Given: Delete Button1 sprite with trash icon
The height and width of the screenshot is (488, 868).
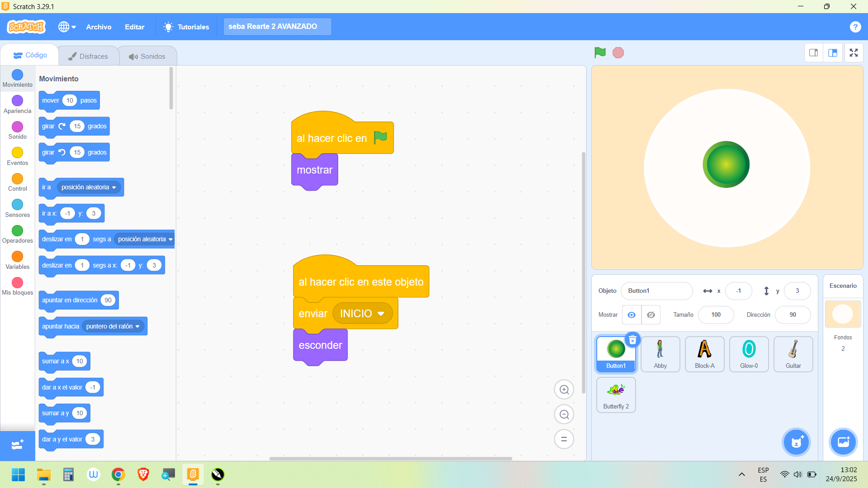Looking at the screenshot, I should coord(632,340).
